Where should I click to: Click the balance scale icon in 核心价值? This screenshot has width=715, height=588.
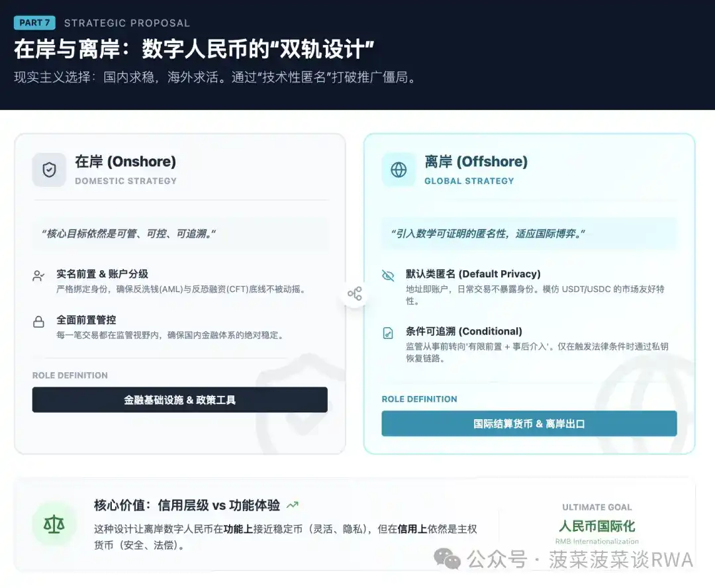(54, 524)
